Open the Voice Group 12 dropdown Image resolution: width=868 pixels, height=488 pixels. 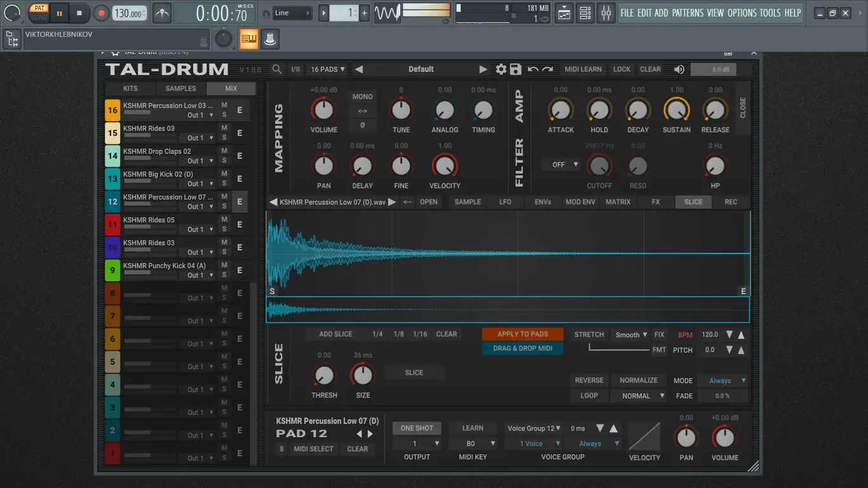pyautogui.click(x=533, y=428)
